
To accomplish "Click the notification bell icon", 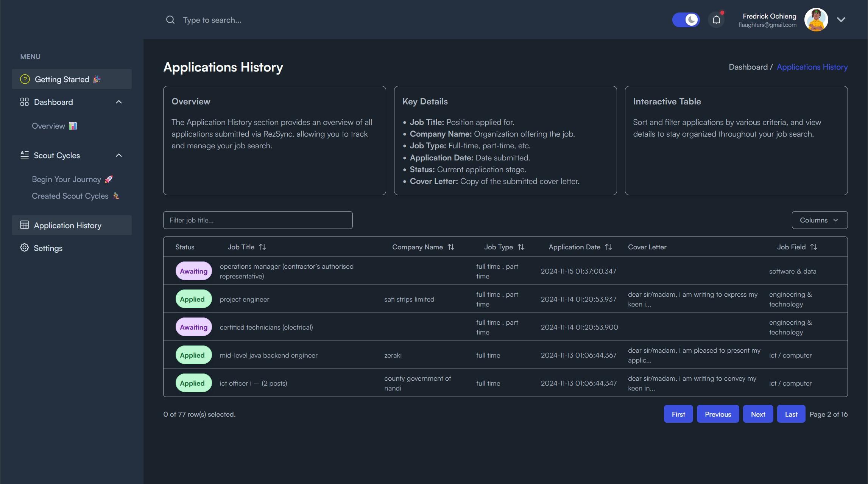I will point(715,20).
